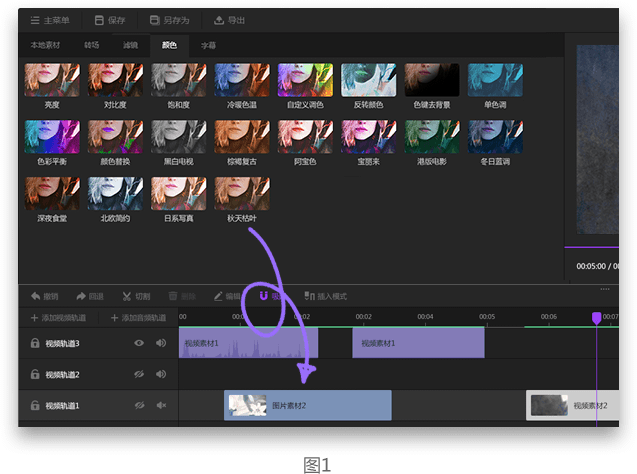
Task: Click 另存为 save-as button
Action: pyautogui.click(x=169, y=20)
